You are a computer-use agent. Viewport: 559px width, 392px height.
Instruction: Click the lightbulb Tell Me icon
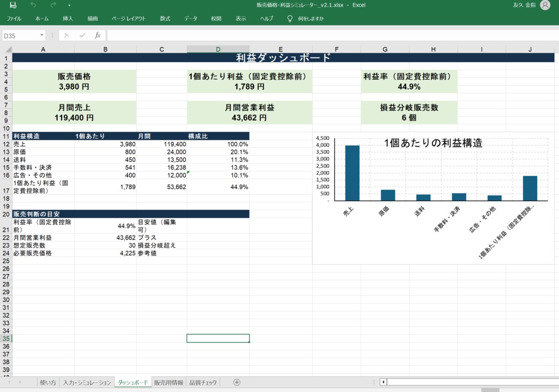[x=290, y=19]
